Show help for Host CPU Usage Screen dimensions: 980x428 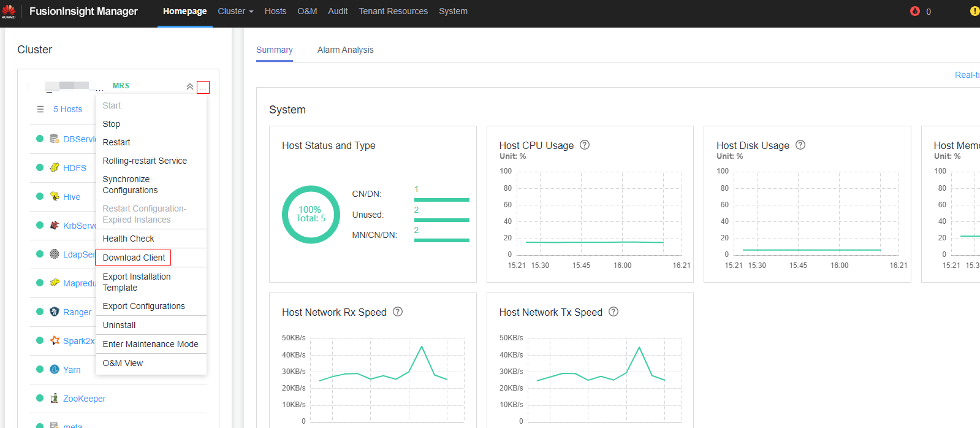pyautogui.click(x=585, y=145)
